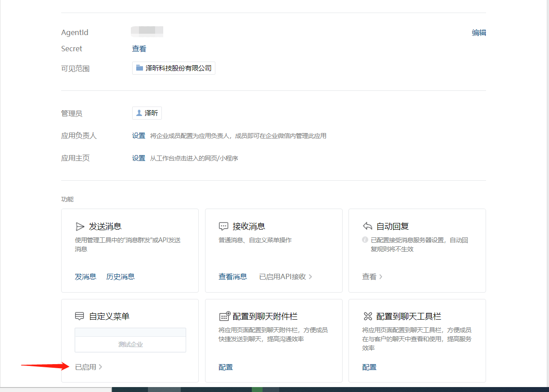The width and height of the screenshot is (549, 392).
Task: Expand 已启用API接收 settings
Action: (x=286, y=277)
